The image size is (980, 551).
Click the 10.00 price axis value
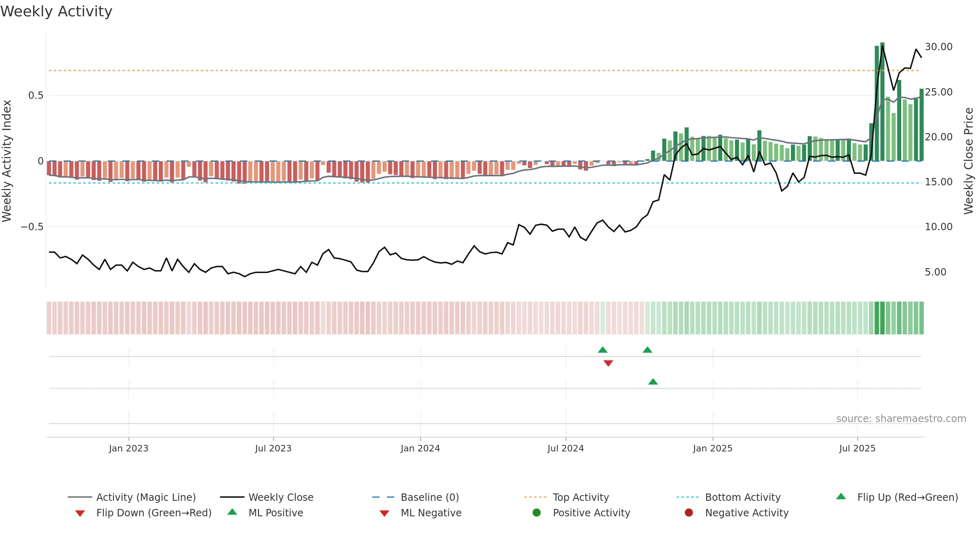point(938,227)
